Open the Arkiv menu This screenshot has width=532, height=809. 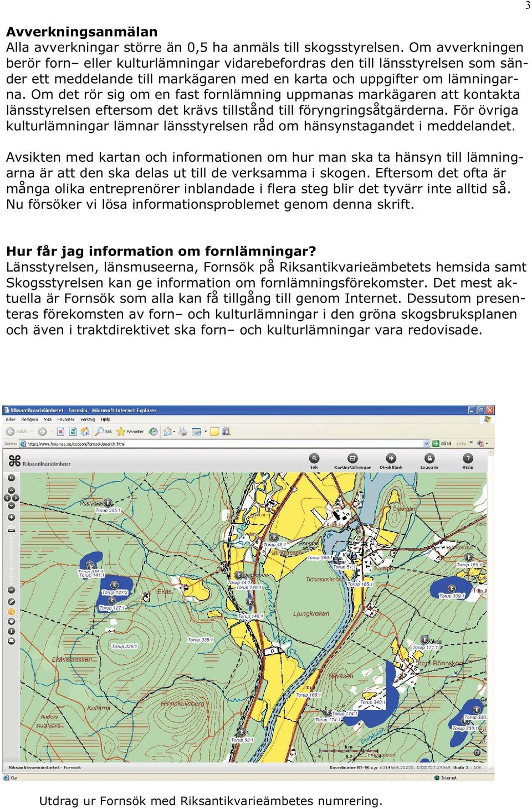[x=10, y=419]
